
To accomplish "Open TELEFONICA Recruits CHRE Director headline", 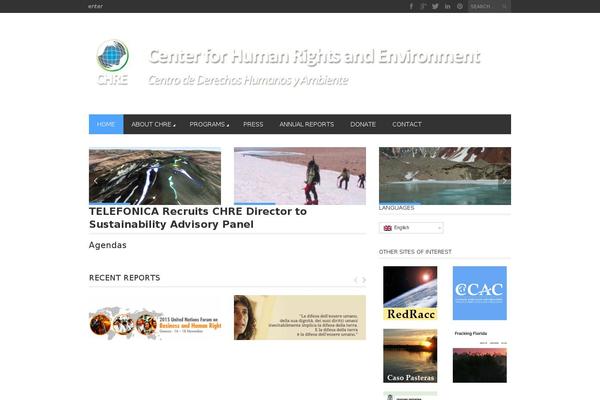I will click(x=198, y=218).
